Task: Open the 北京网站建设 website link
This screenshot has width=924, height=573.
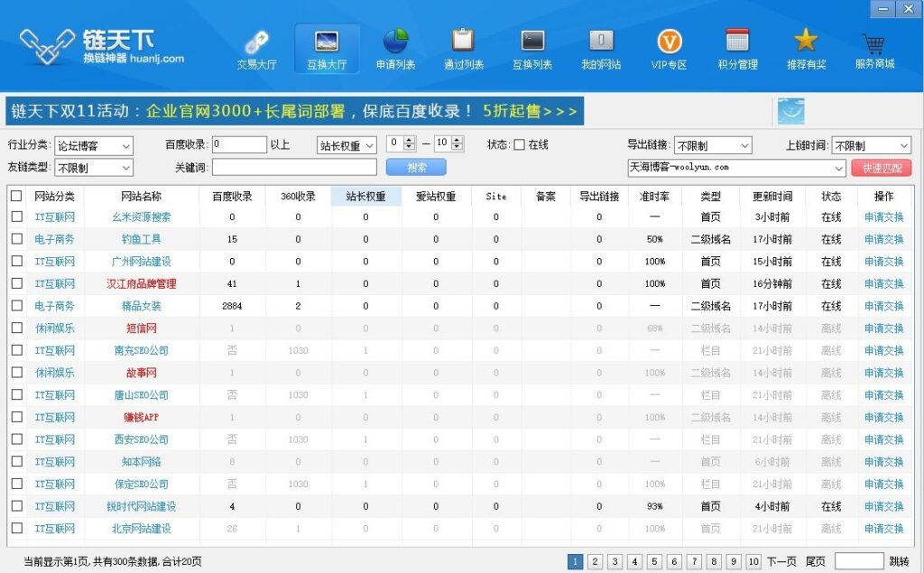Action: point(142,529)
